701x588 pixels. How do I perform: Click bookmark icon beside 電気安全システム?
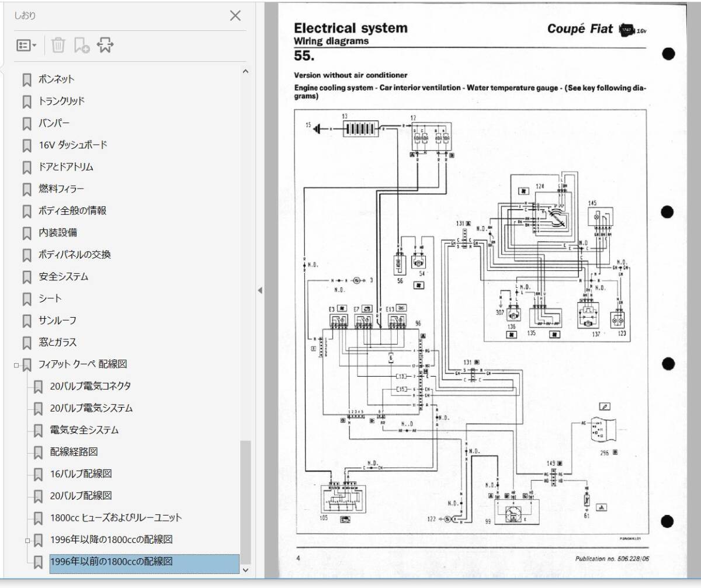tap(38, 431)
